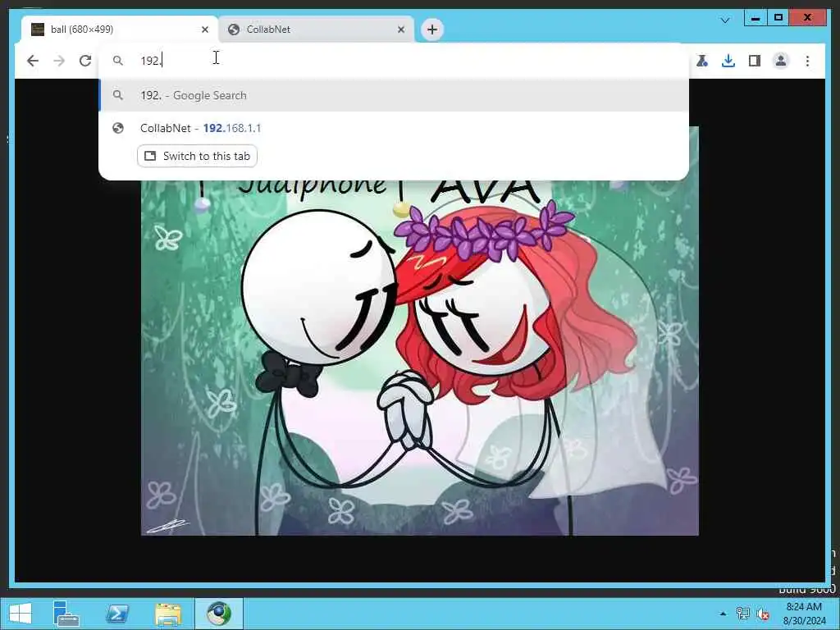Click the ball tab favicon

point(38,30)
